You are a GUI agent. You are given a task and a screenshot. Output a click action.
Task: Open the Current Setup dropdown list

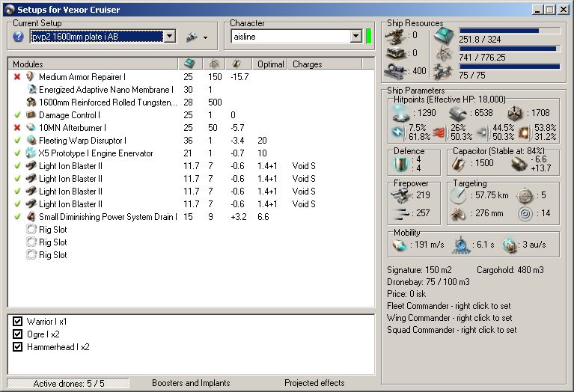[x=169, y=36]
